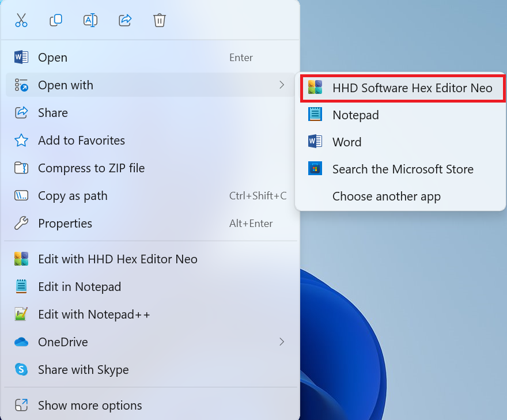The image size is (507, 420).
Task: Expand the Open with submenu arrow
Action: tap(282, 85)
